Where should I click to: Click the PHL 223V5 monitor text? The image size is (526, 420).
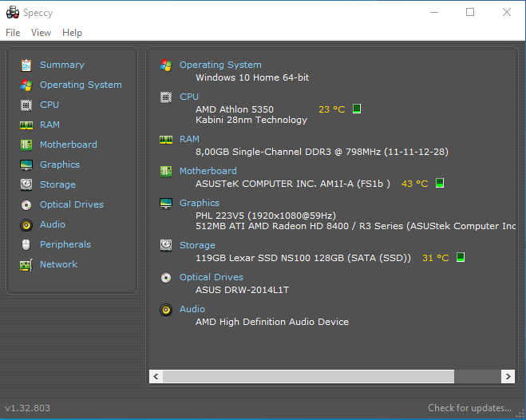point(266,216)
